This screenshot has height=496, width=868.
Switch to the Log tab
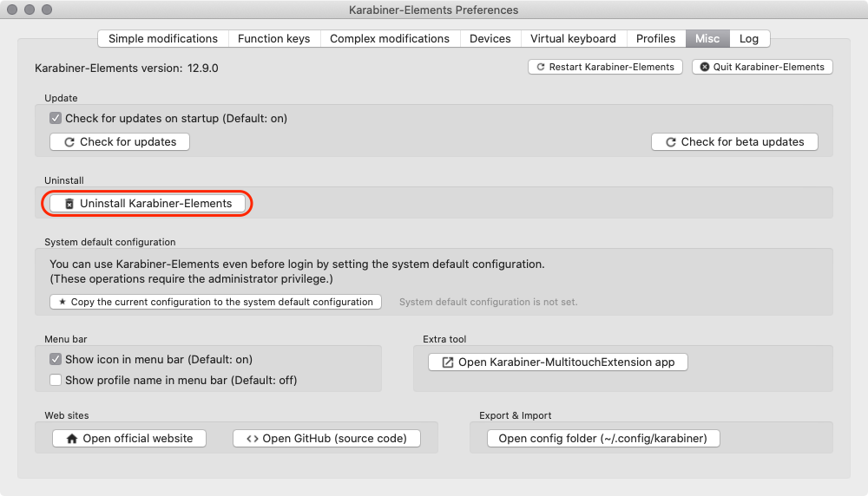coord(749,39)
